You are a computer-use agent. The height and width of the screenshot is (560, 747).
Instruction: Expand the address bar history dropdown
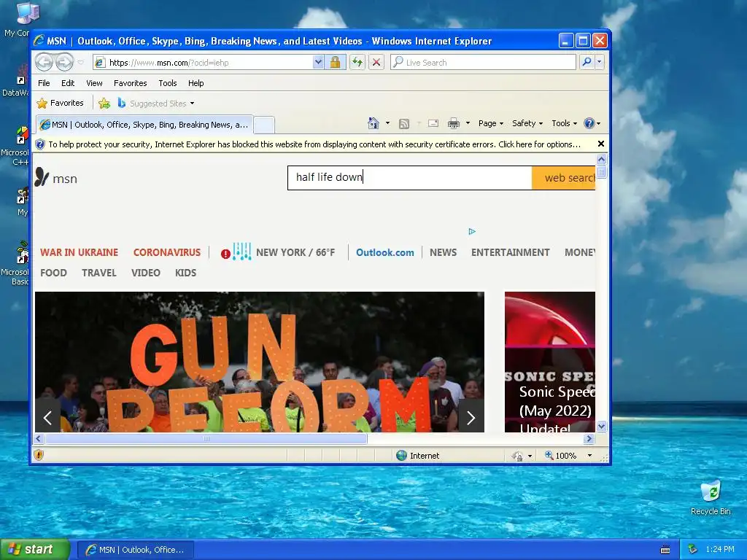point(318,63)
